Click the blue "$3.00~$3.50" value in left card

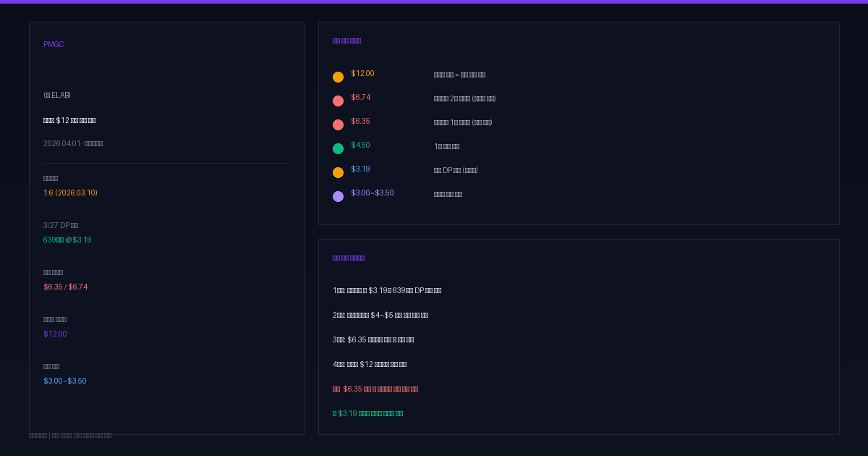(x=65, y=381)
